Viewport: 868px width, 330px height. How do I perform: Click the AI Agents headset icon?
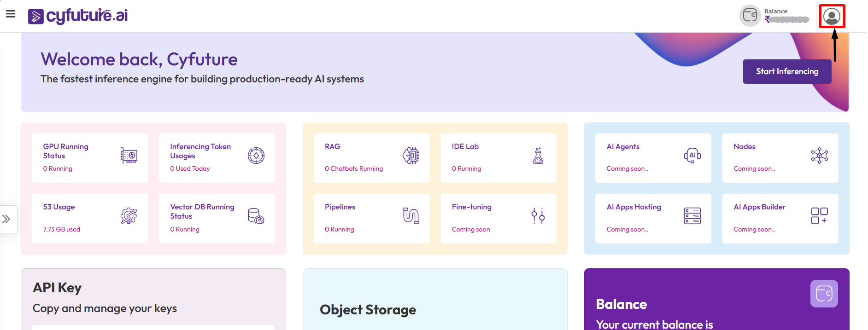click(692, 156)
